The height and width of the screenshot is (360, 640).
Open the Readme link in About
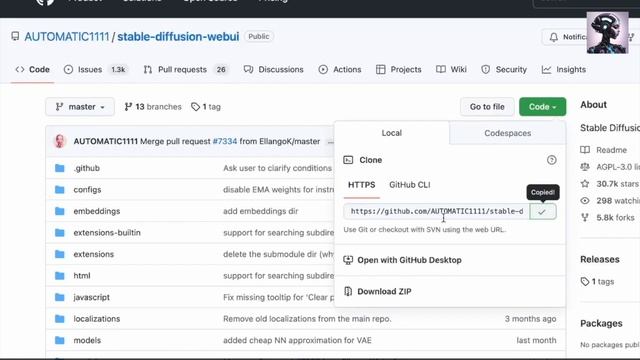tap(604, 150)
